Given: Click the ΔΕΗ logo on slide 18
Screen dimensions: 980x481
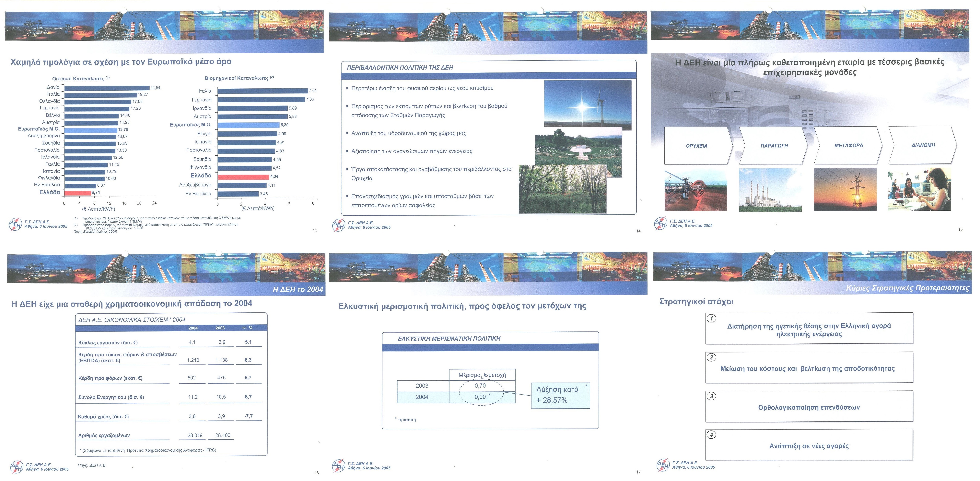Looking at the screenshot, I should point(663,465).
